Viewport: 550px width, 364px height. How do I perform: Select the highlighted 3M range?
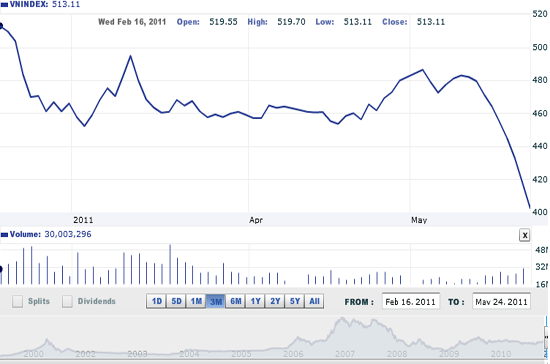pyautogui.click(x=216, y=301)
